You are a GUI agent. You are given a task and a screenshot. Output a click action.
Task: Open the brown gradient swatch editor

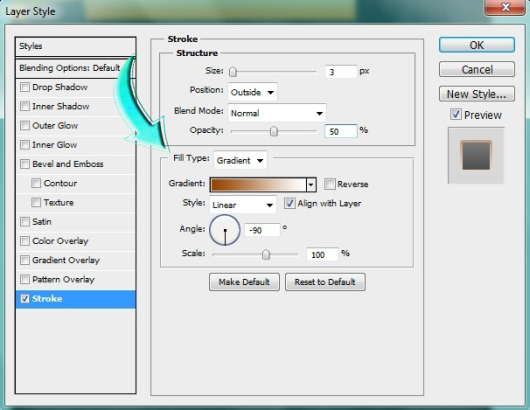pos(259,185)
